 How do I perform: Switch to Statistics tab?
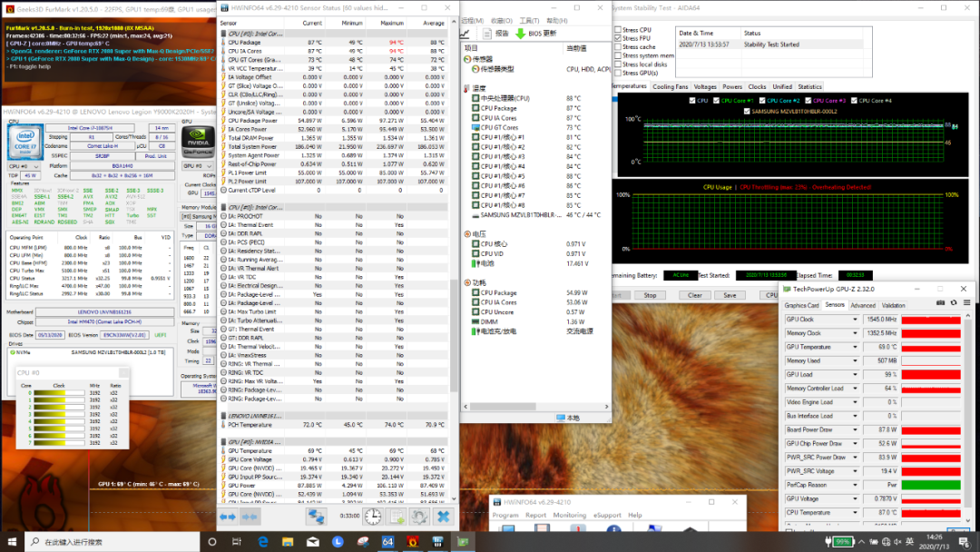click(x=809, y=87)
